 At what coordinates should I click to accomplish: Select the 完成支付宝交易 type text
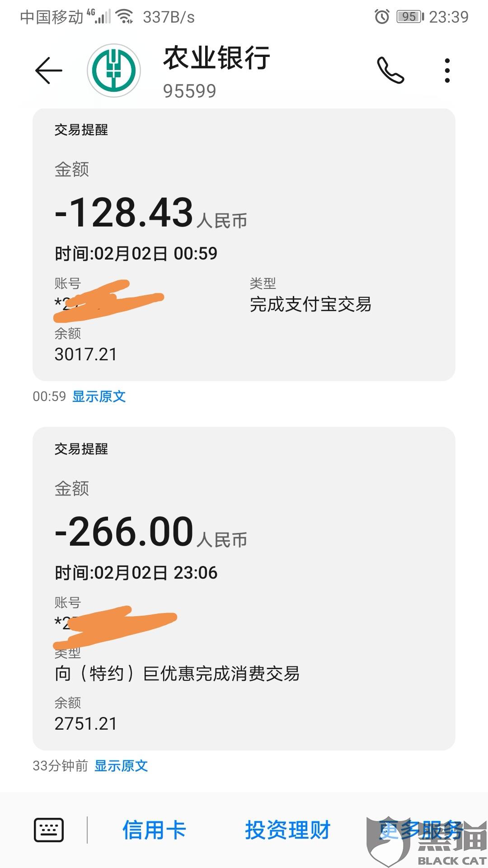click(310, 304)
